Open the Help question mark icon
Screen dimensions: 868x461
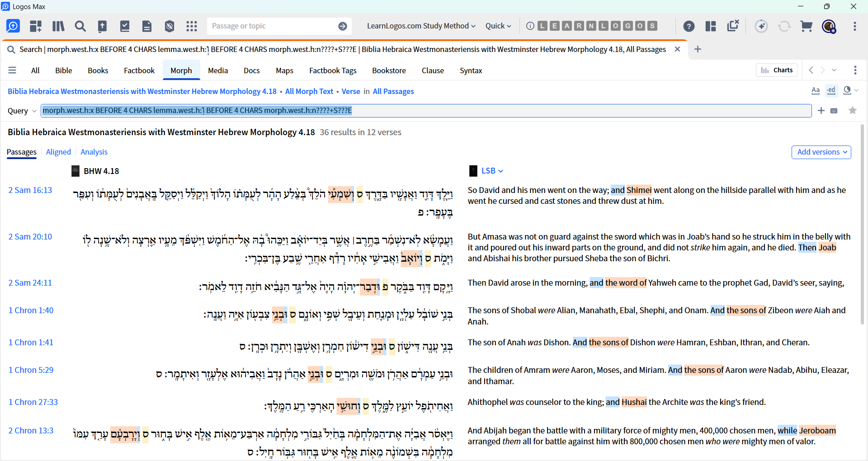coord(689,26)
